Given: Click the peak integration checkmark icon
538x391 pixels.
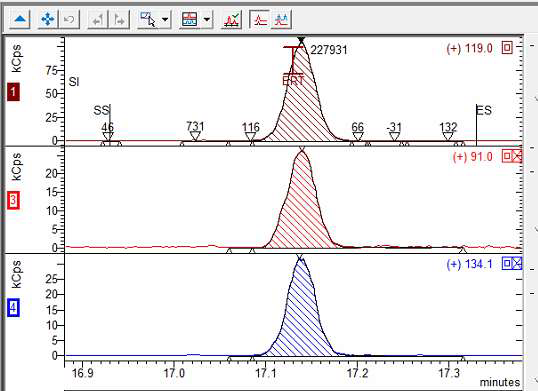Looking at the screenshot, I should (233, 19).
